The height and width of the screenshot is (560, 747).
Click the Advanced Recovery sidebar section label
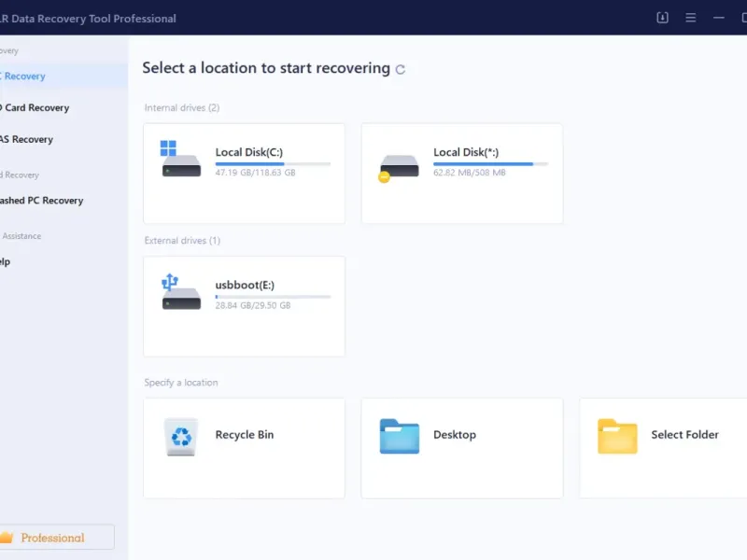[x=20, y=175]
